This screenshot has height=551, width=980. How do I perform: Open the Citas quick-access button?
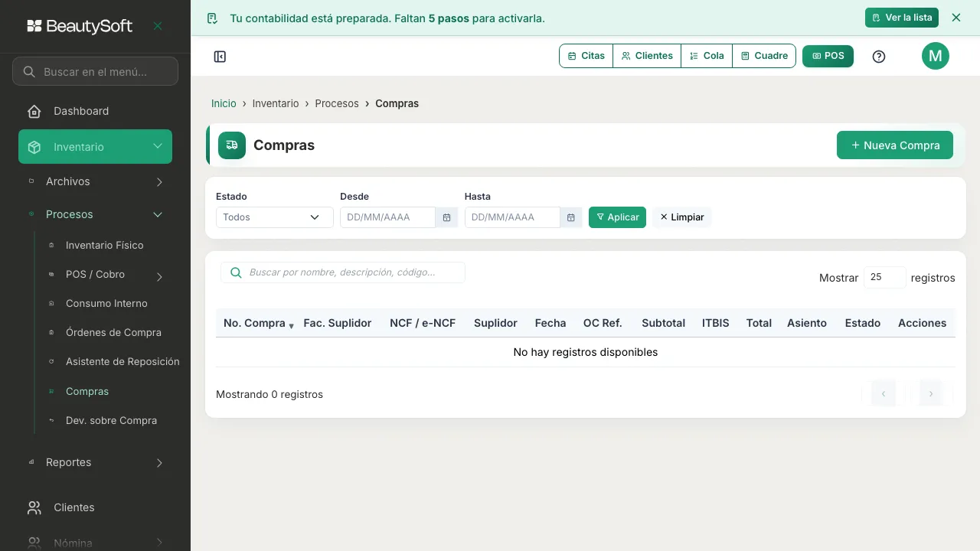(586, 56)
